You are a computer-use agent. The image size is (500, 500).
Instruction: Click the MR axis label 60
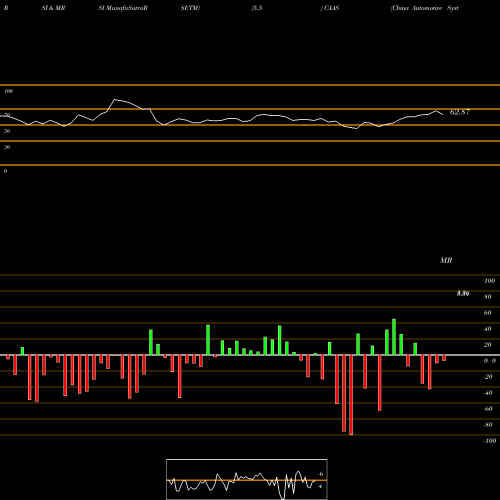coord(488,313)
